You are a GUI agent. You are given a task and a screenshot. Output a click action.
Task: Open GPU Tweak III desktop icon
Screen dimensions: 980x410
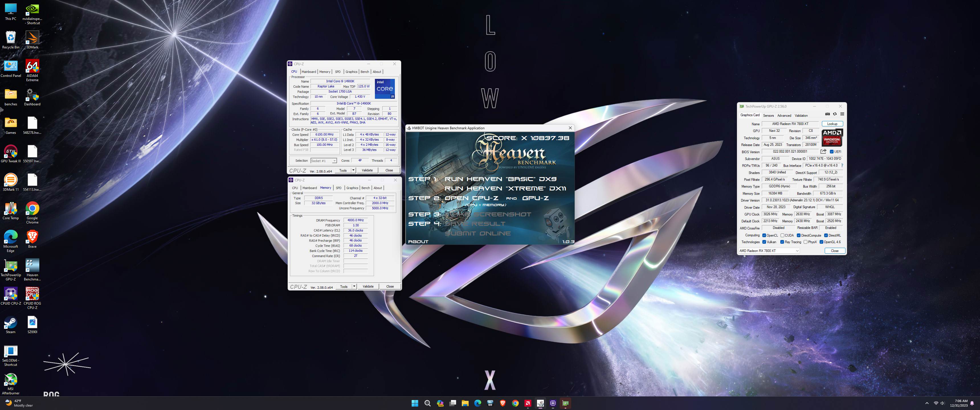point(11,154)
